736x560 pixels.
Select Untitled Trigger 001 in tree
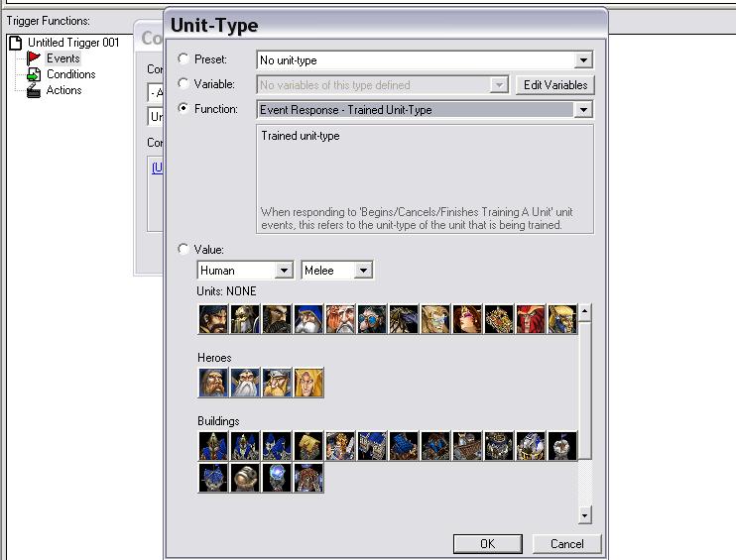(73, 43)
